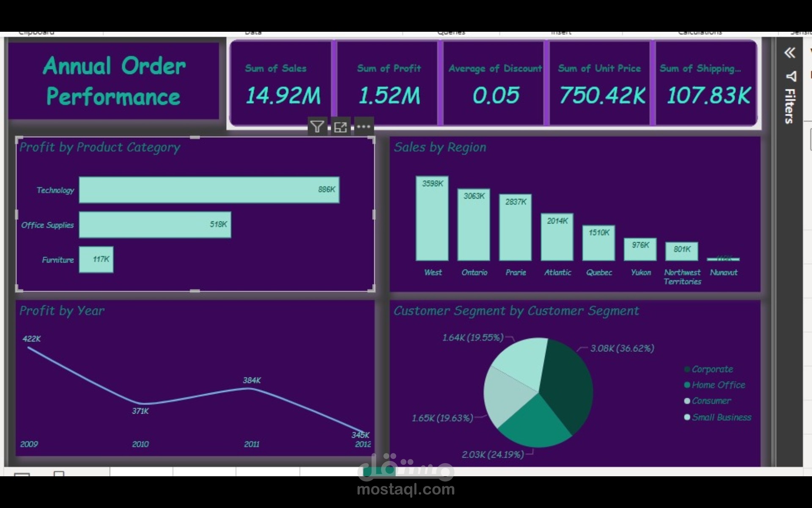Open the Filters pane label
Image resolution: width=812 pixels, height=508 pixels.
point(790,106)
